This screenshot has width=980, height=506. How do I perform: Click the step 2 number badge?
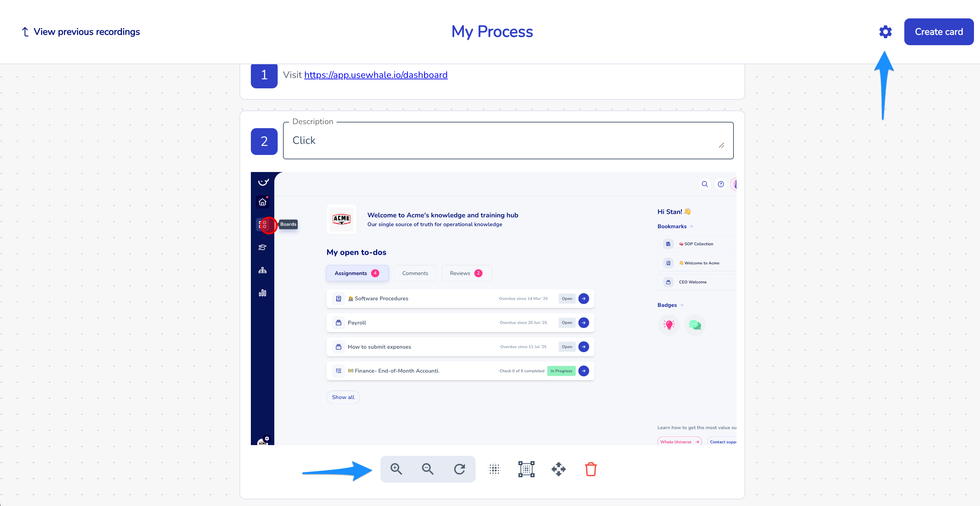pyautogui.click(x=264, y=141)
